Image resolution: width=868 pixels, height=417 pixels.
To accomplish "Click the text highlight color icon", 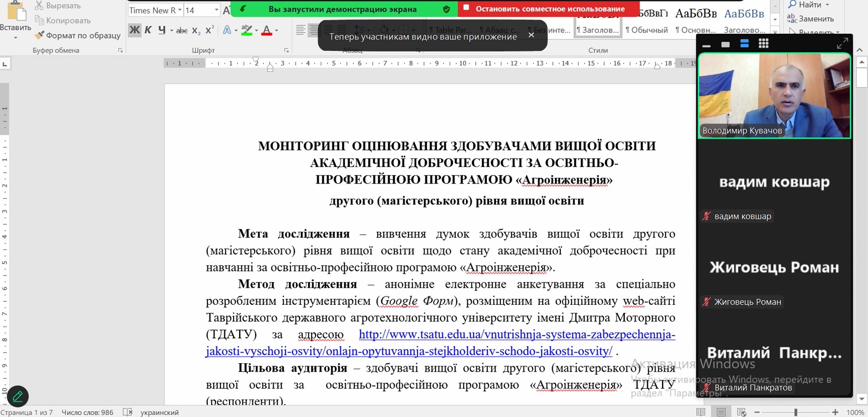I will click(246, 30).
